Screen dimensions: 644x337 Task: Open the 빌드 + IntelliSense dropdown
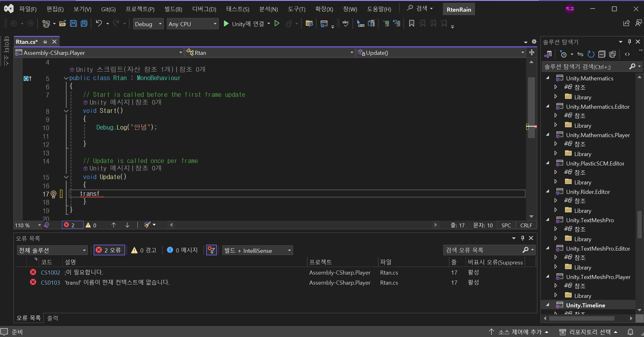point(258,250)
